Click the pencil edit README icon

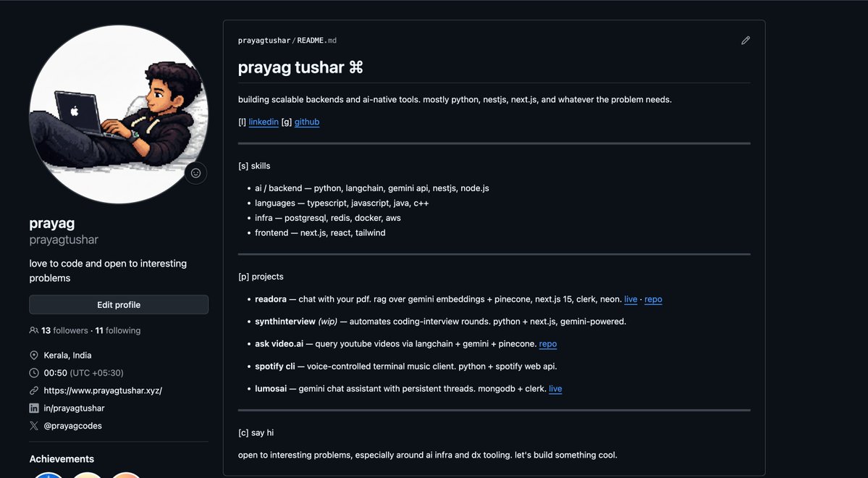coord(746,41)
